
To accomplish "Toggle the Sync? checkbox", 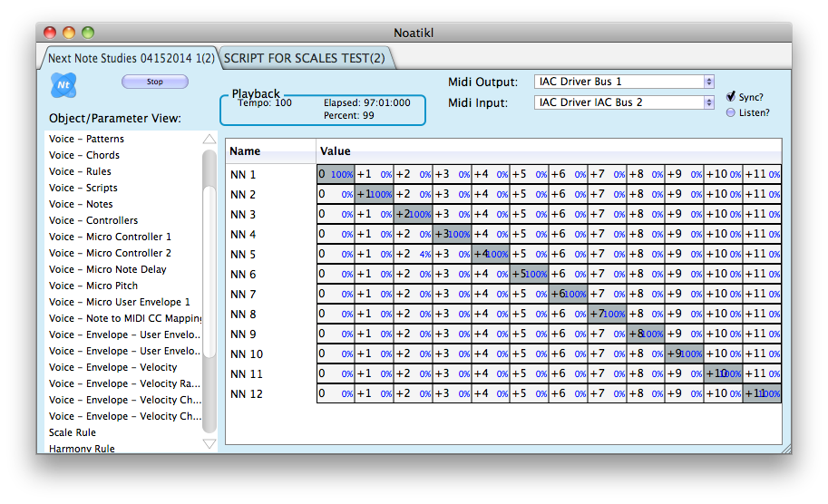I will (x=731, y=97).
